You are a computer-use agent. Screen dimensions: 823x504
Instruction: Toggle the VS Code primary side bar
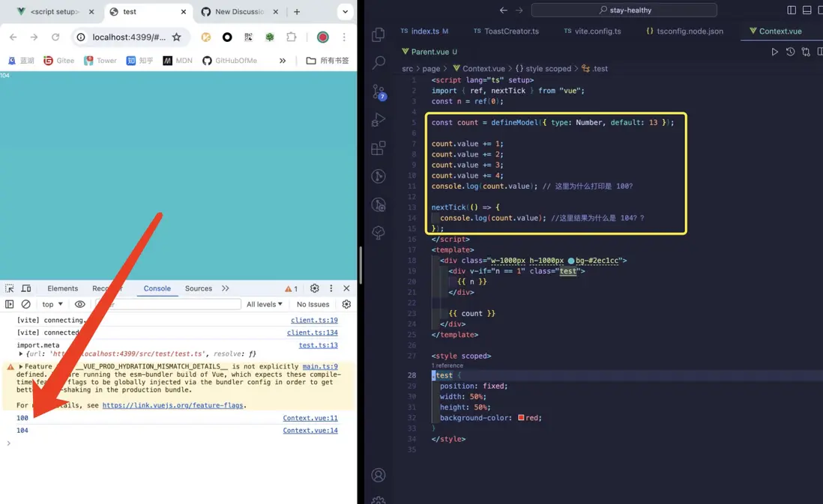792,10
